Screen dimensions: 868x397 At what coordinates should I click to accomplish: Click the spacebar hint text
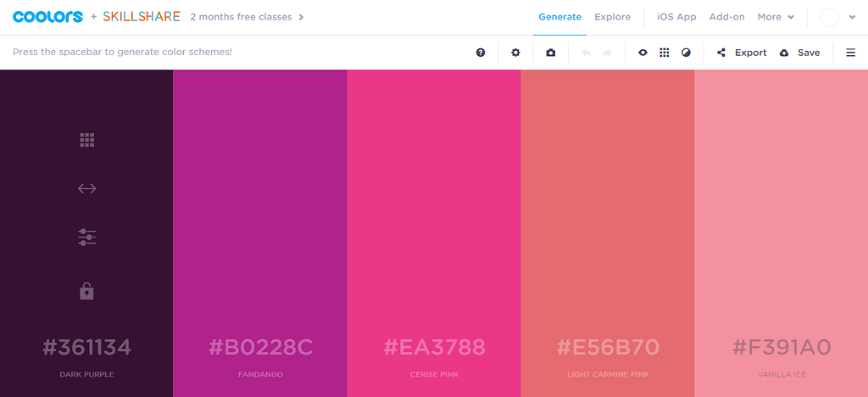click(x=122, y=52)
